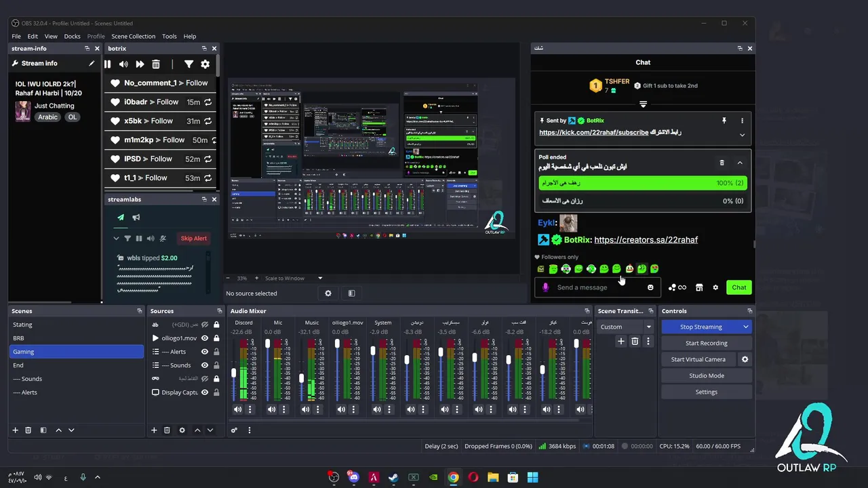
Task: Pause streamlabs alerts queue
Action: click(x=139, y=239)
